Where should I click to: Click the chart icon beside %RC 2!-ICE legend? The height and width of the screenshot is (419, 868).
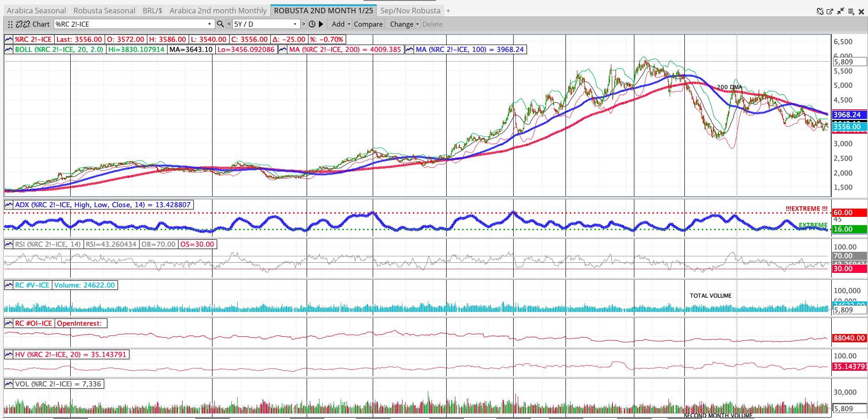coord(9,40)
